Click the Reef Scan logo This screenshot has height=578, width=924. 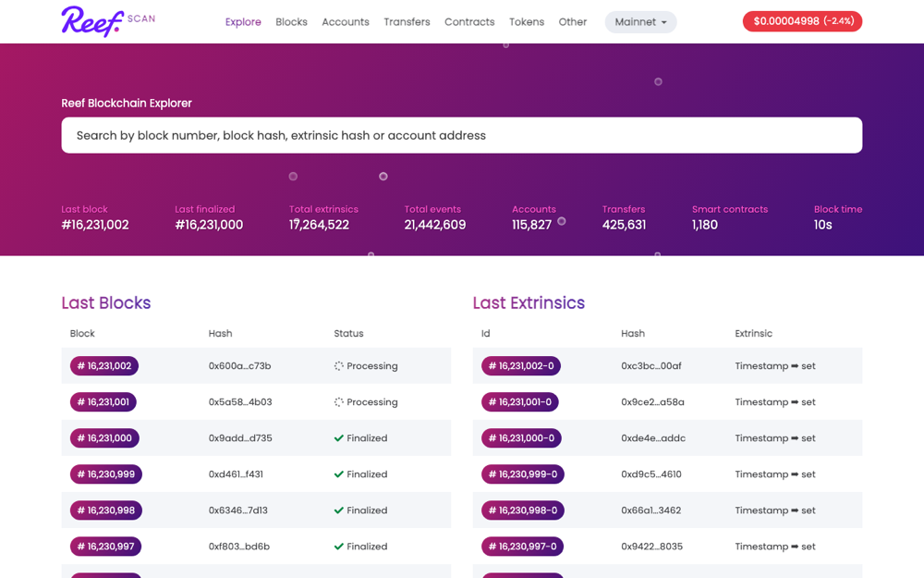[108, 21]
